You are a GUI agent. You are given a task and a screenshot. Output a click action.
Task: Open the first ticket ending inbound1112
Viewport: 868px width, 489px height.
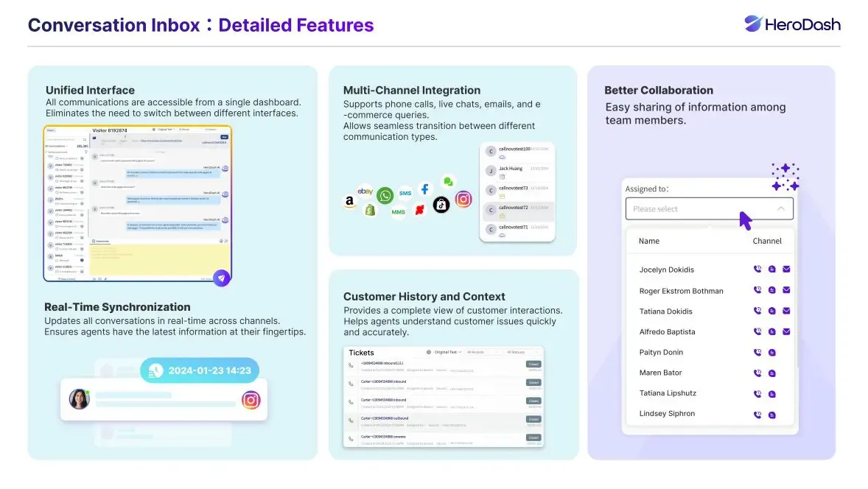pyautogui.click(x=444, y=366)
